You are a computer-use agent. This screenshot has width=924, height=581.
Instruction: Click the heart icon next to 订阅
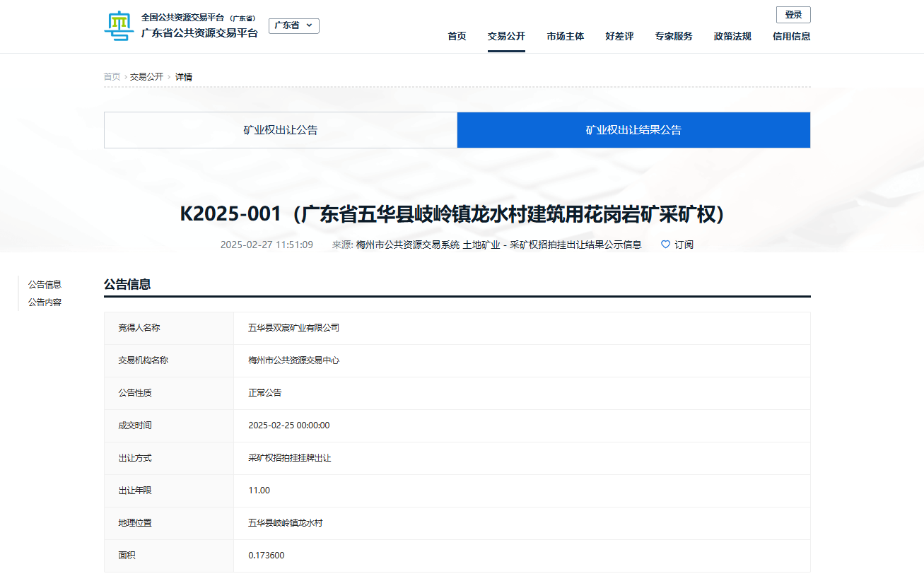665,245
